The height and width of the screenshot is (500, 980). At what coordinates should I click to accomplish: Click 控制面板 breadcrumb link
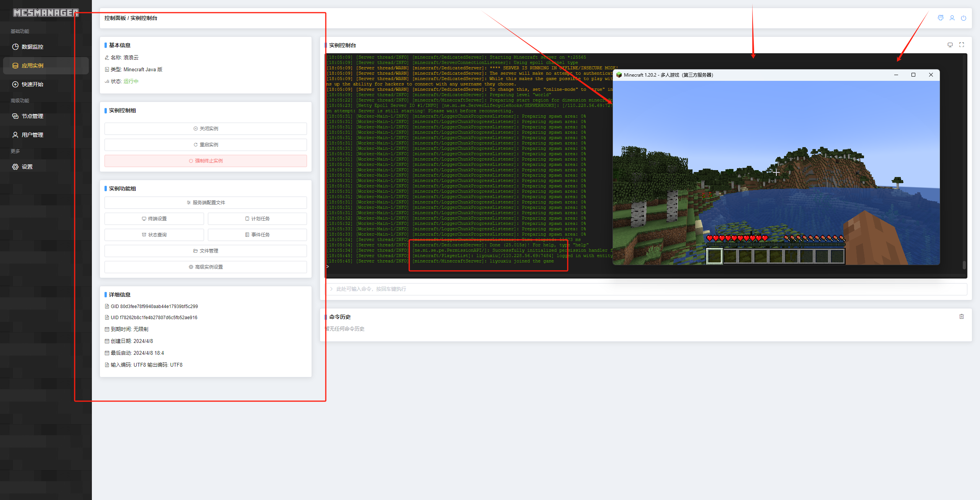(115, 18)
